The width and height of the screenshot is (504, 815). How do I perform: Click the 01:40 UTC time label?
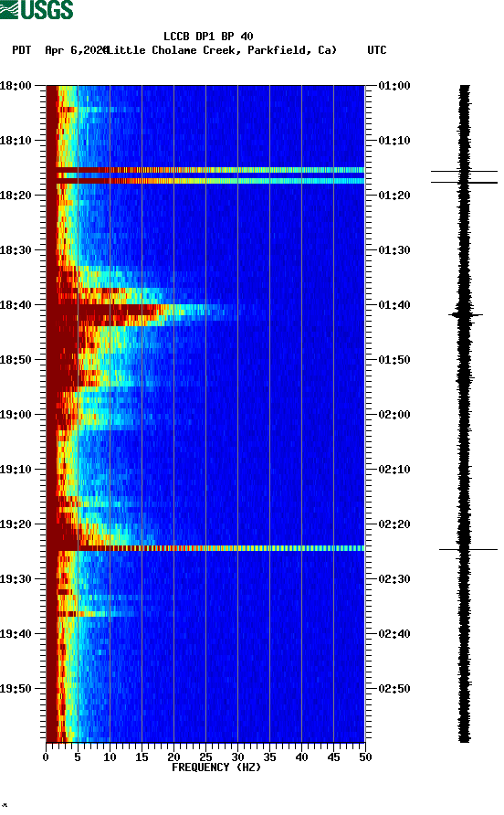click(394, 305)
